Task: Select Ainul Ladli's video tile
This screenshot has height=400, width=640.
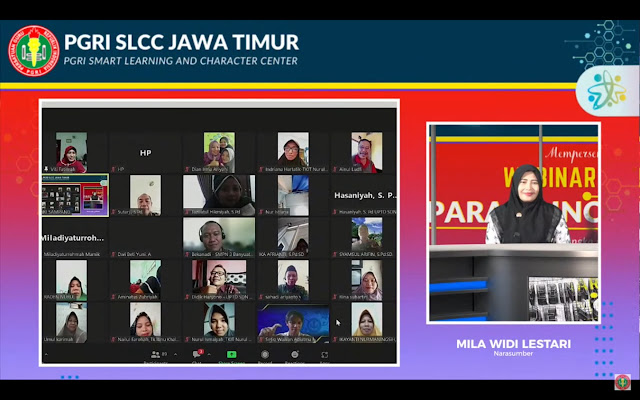Action: point(367,152)
